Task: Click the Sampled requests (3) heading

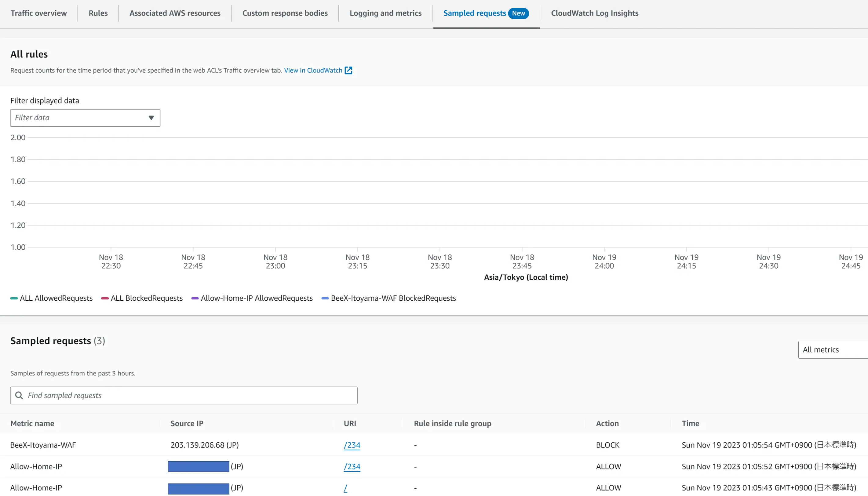Action: click(x=58, y=341)
